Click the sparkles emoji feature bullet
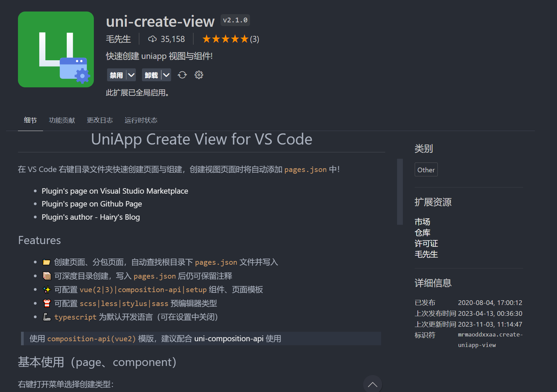 pos(47,290)
